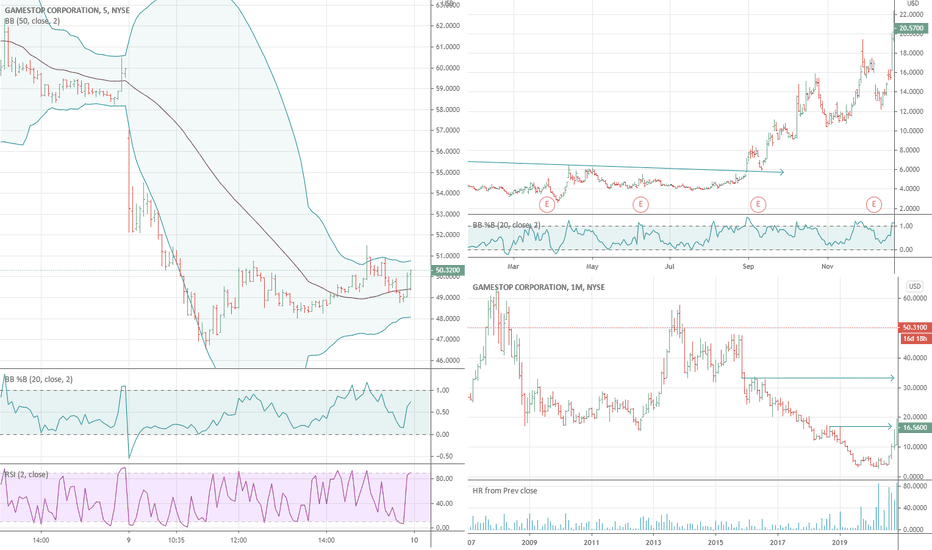The width and height of the screenshot is (932, 550).
Task: Click the red 16d 18h countdown label
Action: tap(915, 338)
